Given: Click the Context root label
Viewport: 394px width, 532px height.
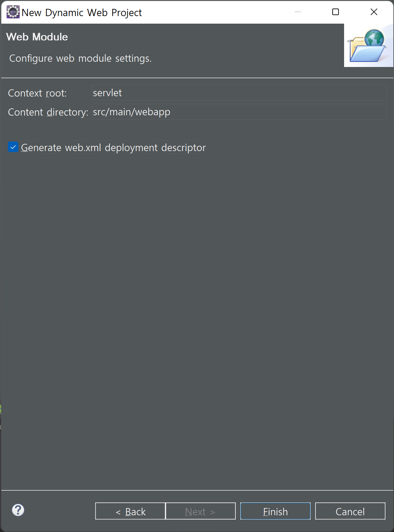Looking at the screenshot, I should tap(37, 93).
